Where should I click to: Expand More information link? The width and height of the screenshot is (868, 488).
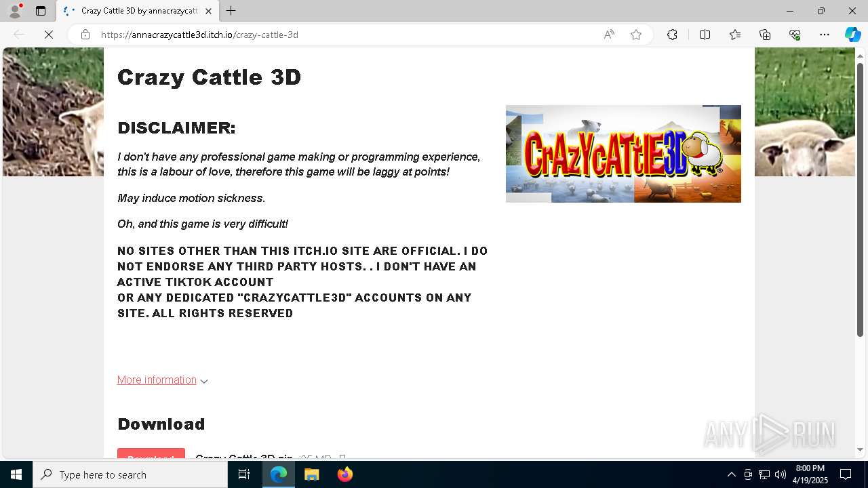pyautogui.click(x=157, y=380)
